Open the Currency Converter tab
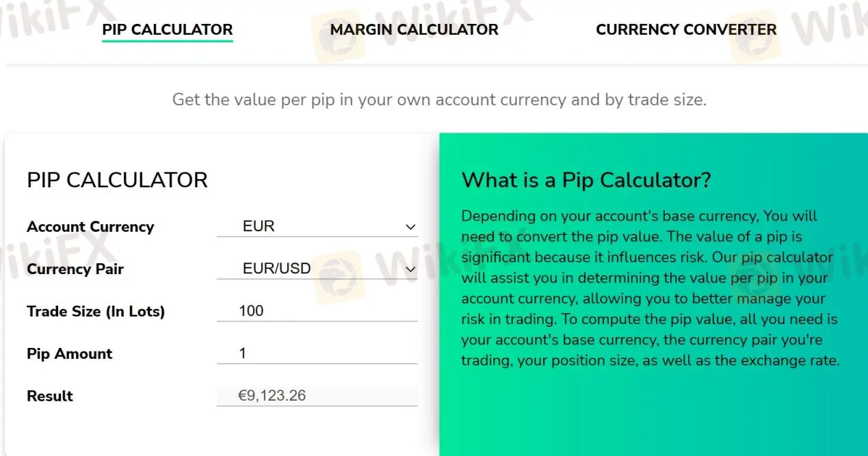The height and width of the screenshot is (456, 868). [x=686, y=29]
